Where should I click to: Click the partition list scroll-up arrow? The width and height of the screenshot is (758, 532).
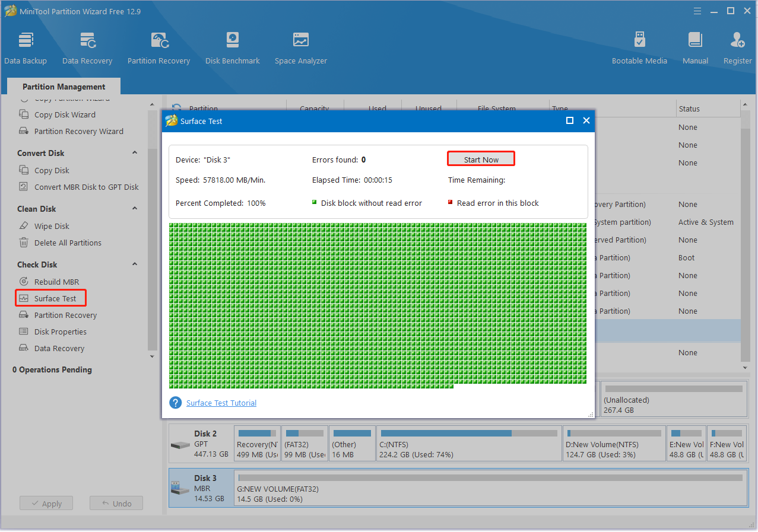(745, 105)
